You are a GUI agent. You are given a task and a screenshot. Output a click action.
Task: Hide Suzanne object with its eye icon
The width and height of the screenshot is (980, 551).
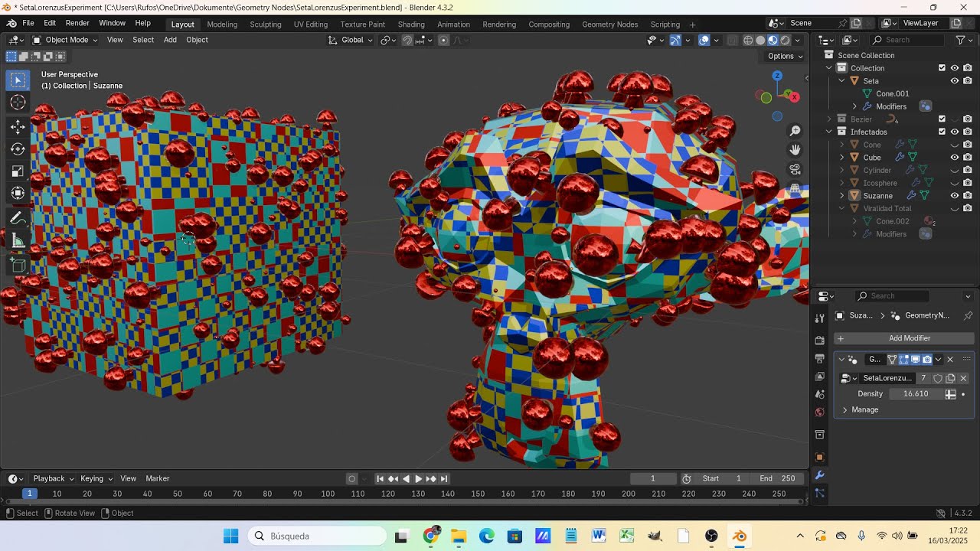pyautogui.click(x=955, y=196)
